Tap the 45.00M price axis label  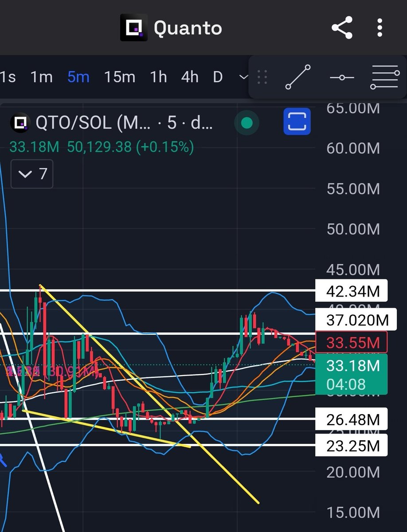click(353, 270)
